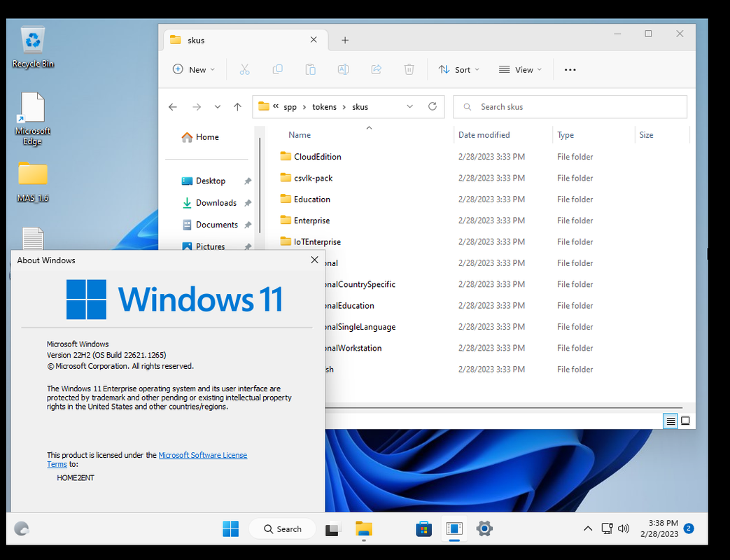
Task: Click the taskbar Search box
Action: click(x=283, y=528)
